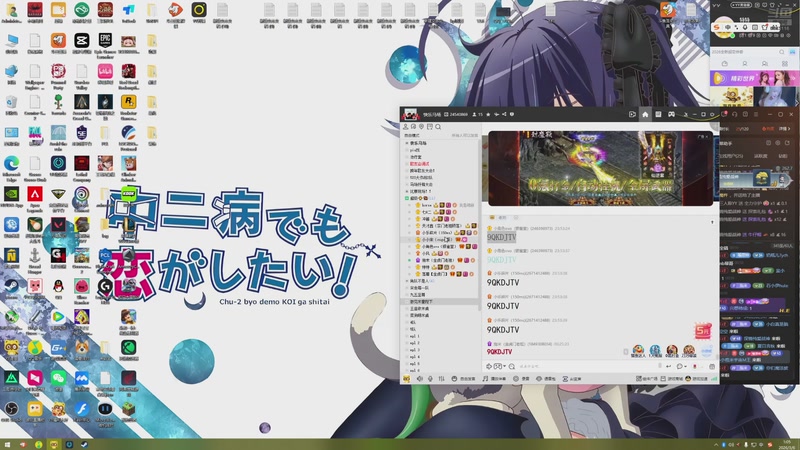Open Microsoft Edge desktop icon
Screen dimensions: 800x450
click(11, 163)
